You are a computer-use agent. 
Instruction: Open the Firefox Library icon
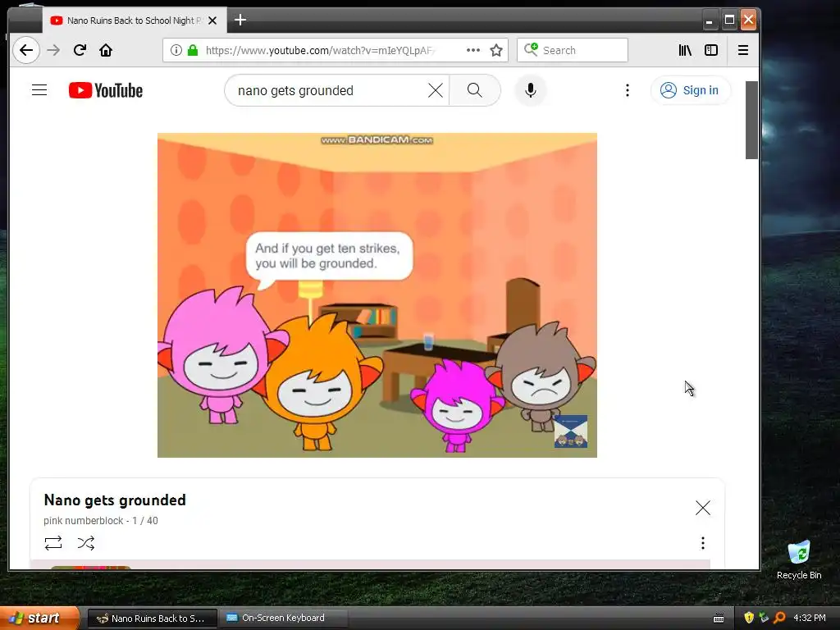click(685, 50)
